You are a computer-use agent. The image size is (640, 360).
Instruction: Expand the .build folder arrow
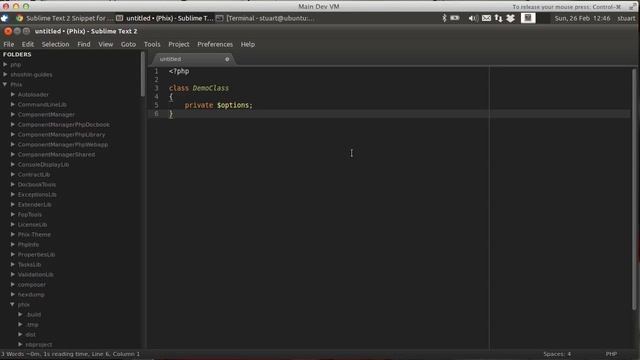(x=20, y=314)
